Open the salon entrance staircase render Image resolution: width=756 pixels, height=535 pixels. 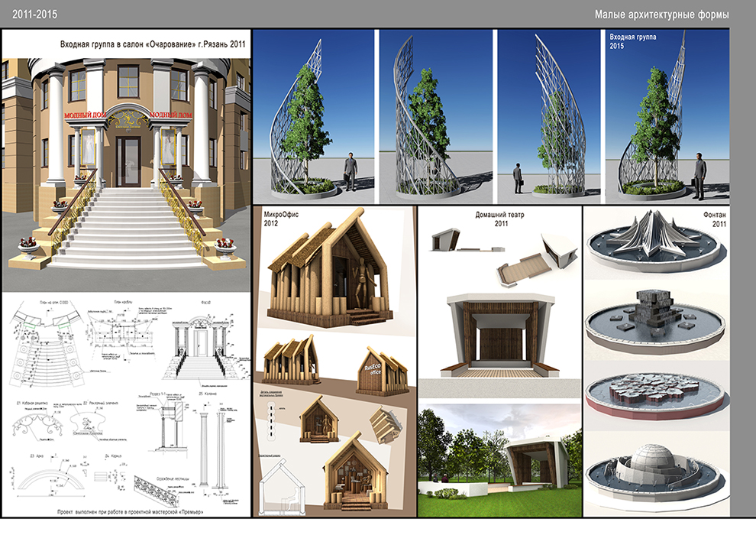(x=126, y=174)
